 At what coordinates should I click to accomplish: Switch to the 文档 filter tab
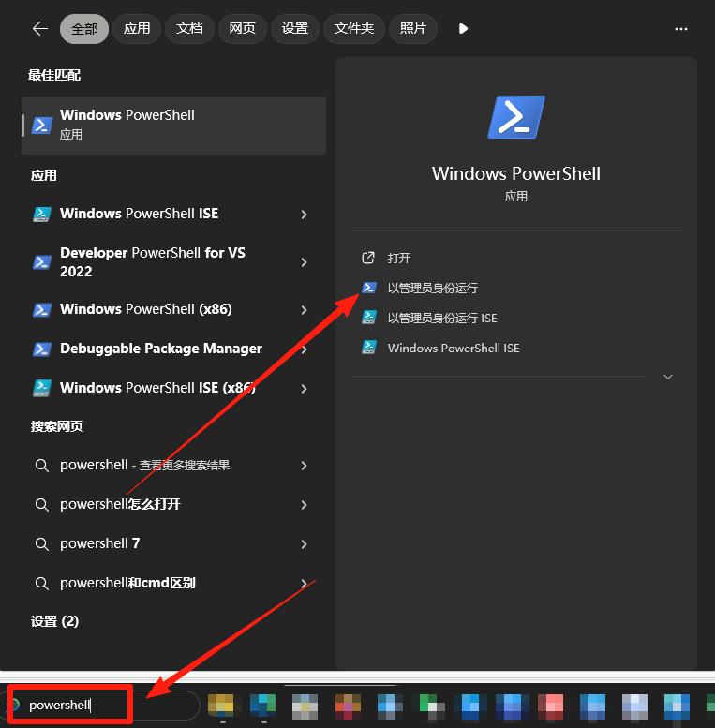point(189,29)
